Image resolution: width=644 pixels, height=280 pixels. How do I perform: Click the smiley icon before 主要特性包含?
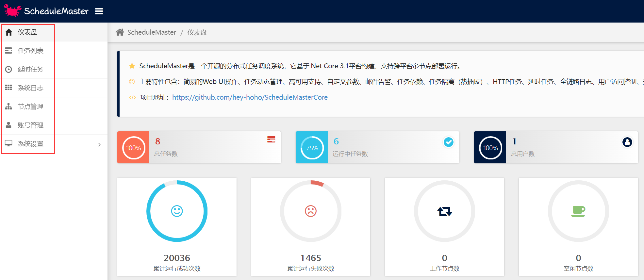coord(132,82)
